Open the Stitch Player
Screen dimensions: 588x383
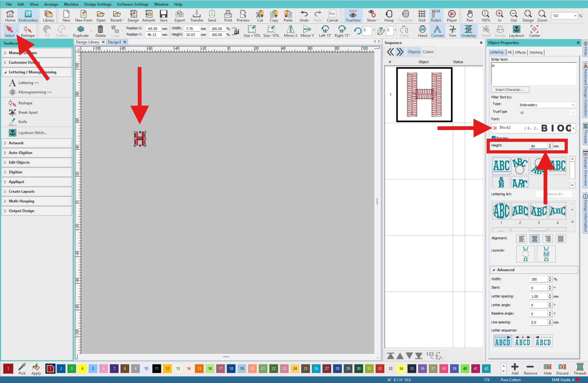point(452,16)
